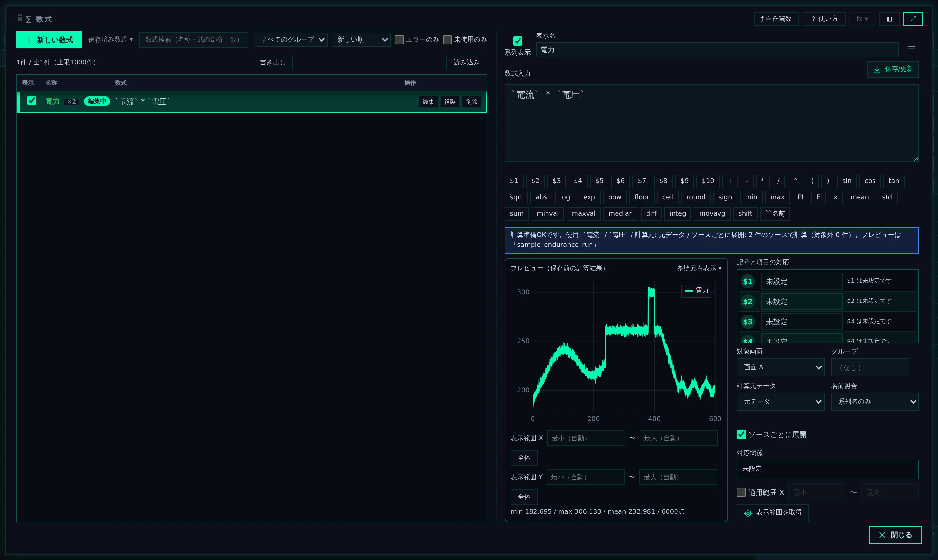Viewport: 938px width, 560px height.
Task: Enable the 適用範囲 X checkbox
Action: [741, 493]
